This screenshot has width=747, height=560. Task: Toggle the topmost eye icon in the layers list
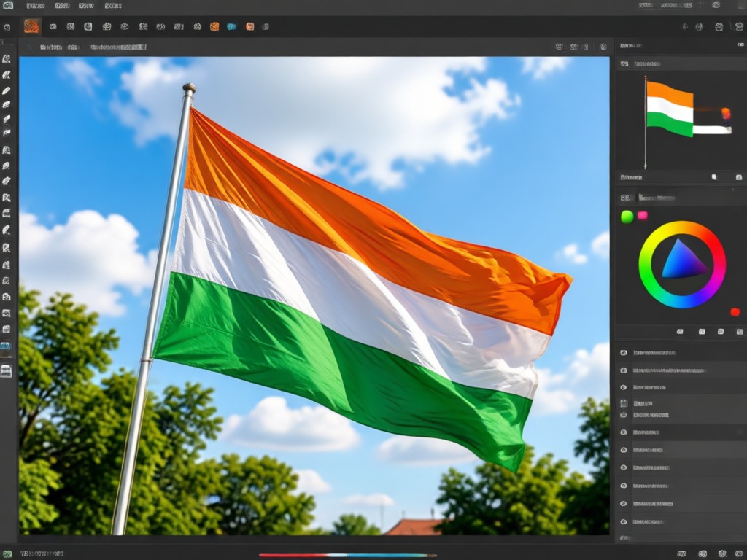click(x=624, y=370)
